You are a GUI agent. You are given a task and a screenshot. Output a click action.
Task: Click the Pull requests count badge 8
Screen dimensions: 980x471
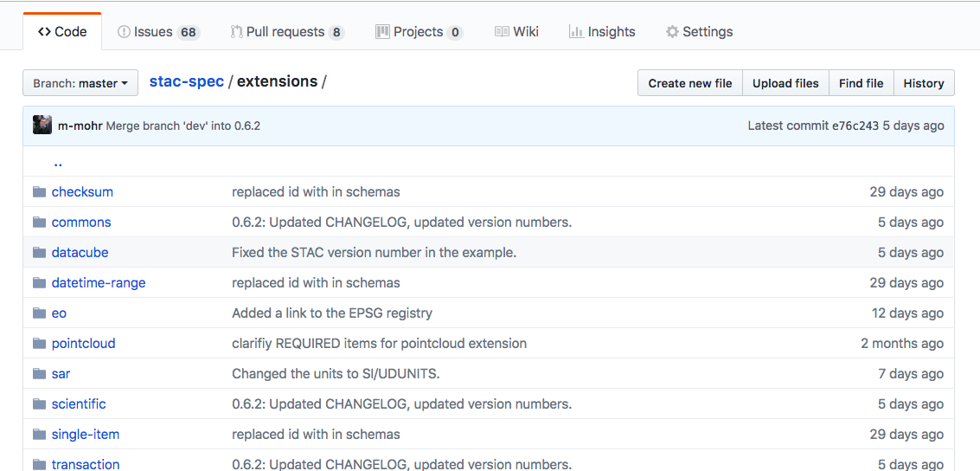336,33
